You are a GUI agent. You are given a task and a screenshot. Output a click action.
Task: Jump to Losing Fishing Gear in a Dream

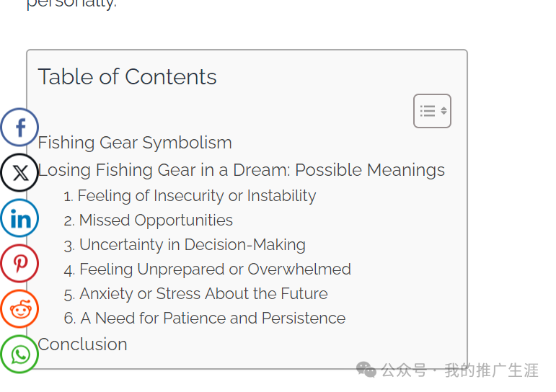pos(241,170)
